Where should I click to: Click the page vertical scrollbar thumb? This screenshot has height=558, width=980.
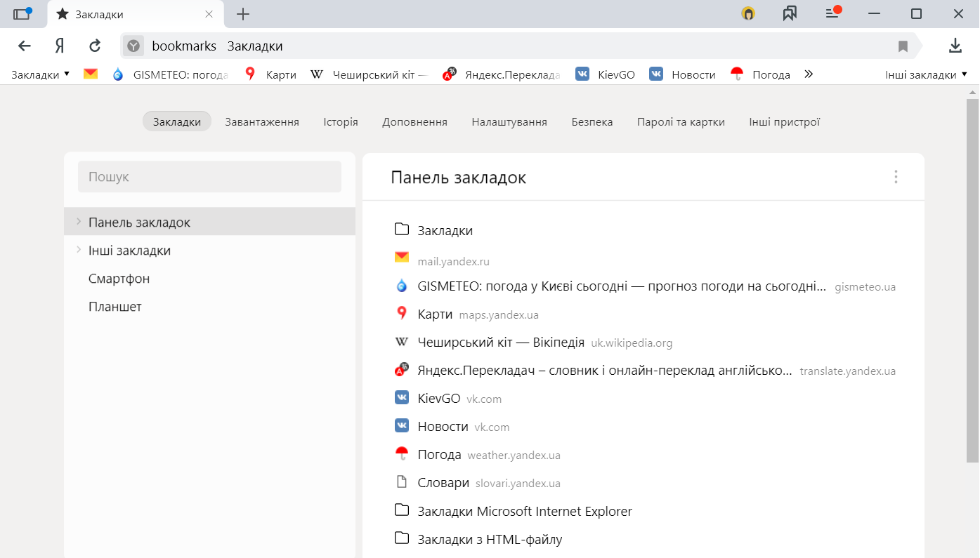click(972, 280)
